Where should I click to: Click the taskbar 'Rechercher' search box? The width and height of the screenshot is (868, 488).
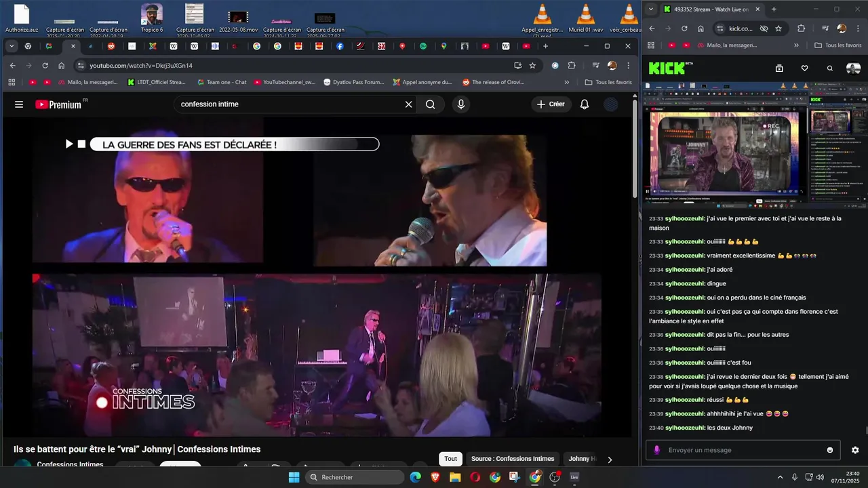click(355, 477)
